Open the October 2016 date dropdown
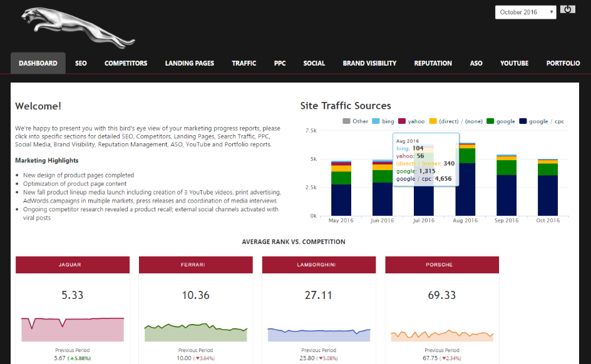 (x=525, y=12)
